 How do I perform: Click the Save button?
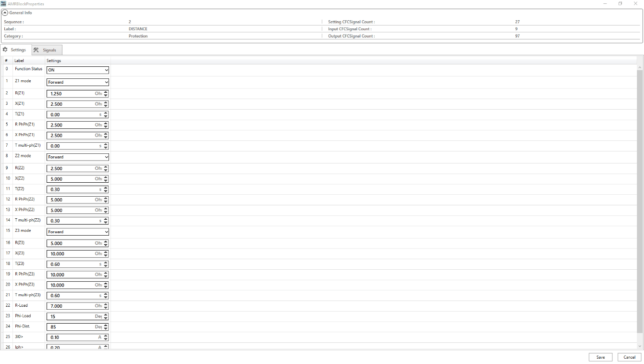point(600,357)
